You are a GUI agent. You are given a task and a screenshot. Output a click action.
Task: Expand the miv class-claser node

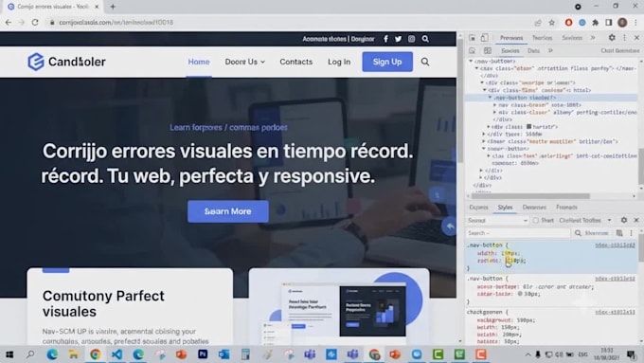[x=495, y=112]
